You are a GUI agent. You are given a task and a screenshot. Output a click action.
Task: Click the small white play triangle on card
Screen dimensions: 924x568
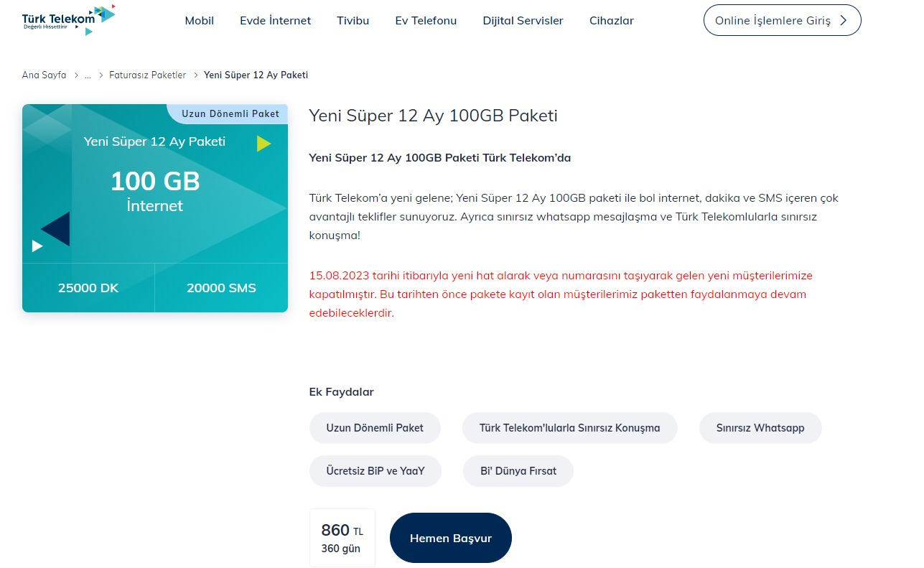37,246
